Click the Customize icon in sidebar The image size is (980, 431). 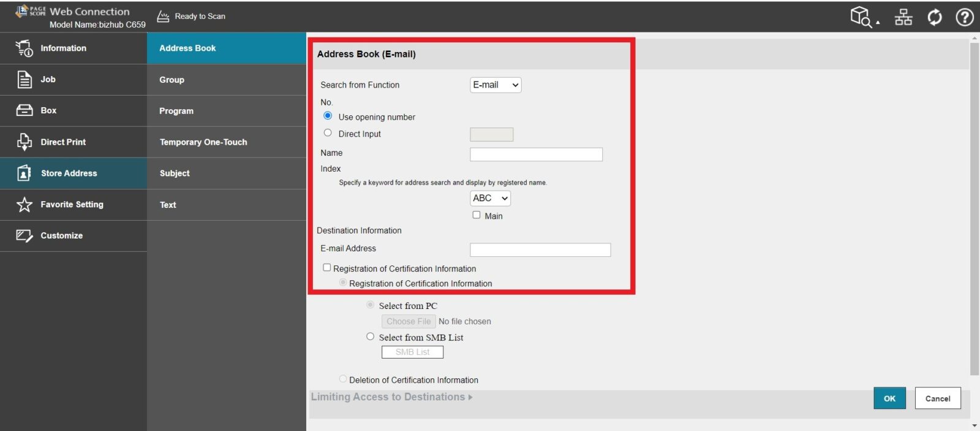[x=24, y=235]
